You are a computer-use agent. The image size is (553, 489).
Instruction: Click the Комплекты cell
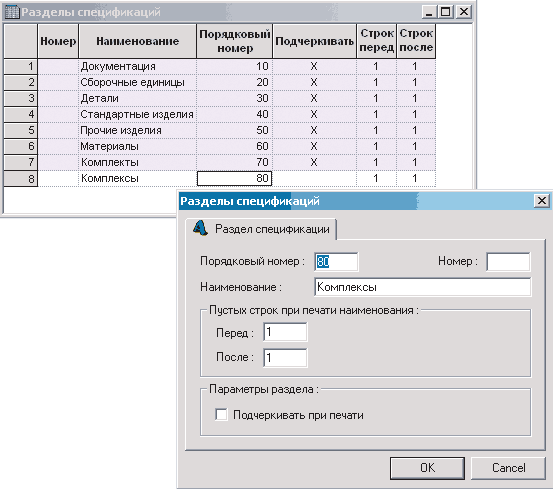pyautogui.click(x=137, y=162)
